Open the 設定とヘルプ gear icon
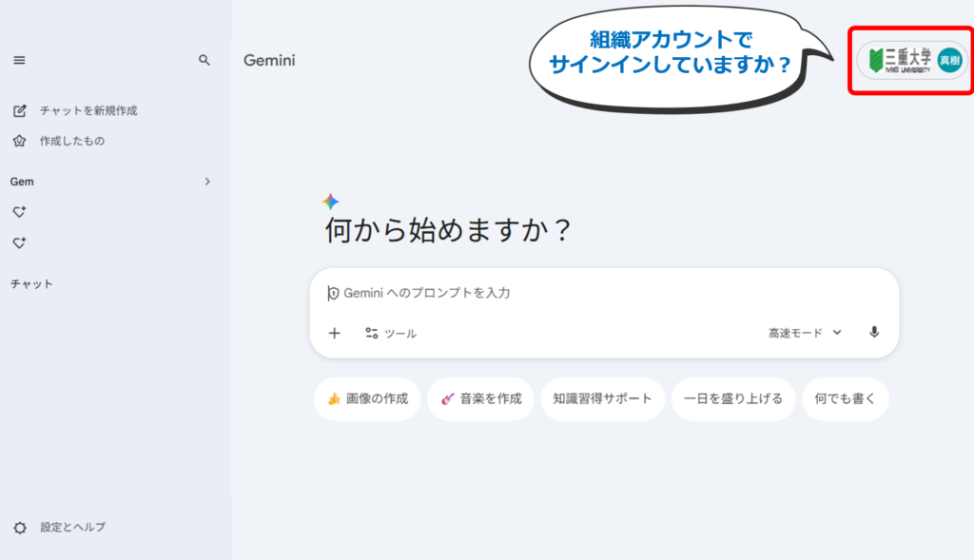Image resolution: width=974 pixels, height=560 pixels. [x=19, y=527]
